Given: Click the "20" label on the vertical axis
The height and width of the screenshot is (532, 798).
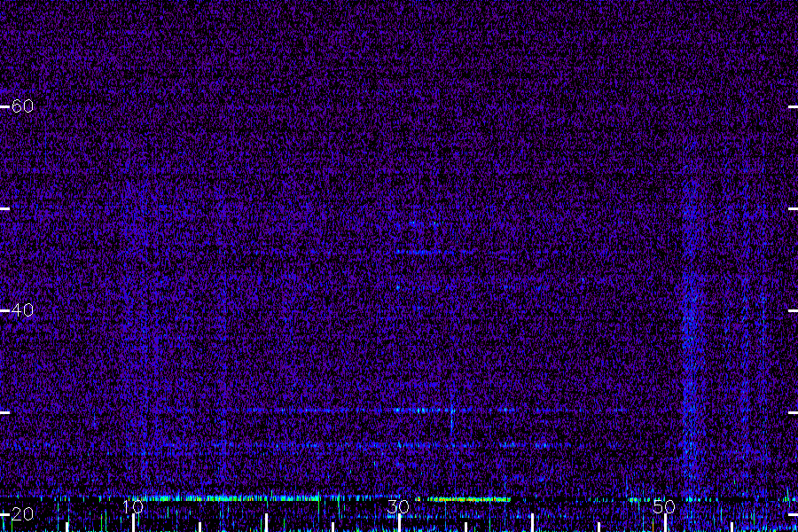Looking at the screenshot, I should click(x=22, y=514).
